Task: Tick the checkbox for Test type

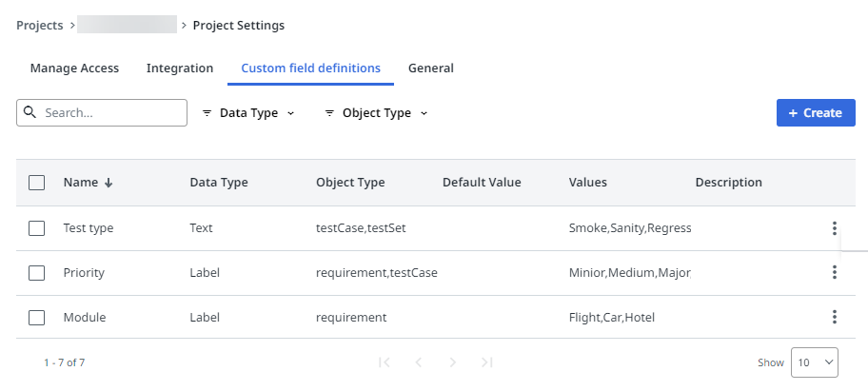Action: (x=37, y=228)
